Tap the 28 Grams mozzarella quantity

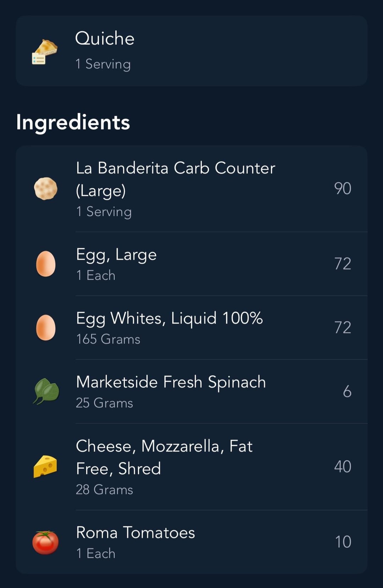104,490
